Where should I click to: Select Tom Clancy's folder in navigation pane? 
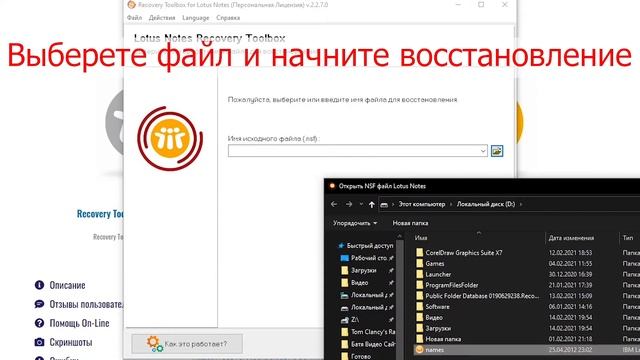(369, 332)
